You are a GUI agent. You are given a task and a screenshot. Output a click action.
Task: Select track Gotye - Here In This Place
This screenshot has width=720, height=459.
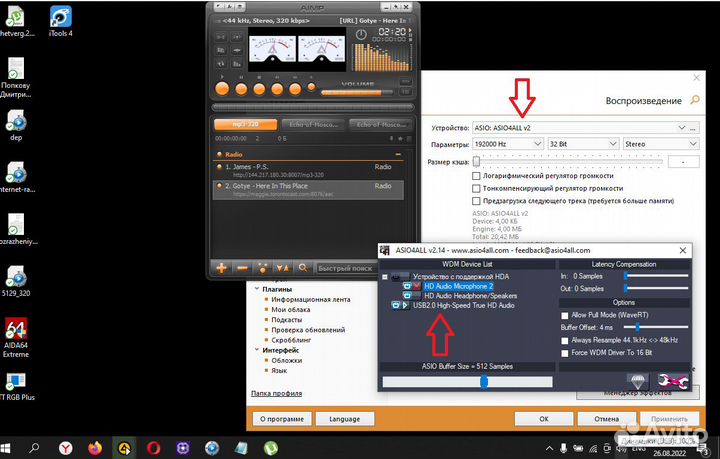tap(309, 190)
